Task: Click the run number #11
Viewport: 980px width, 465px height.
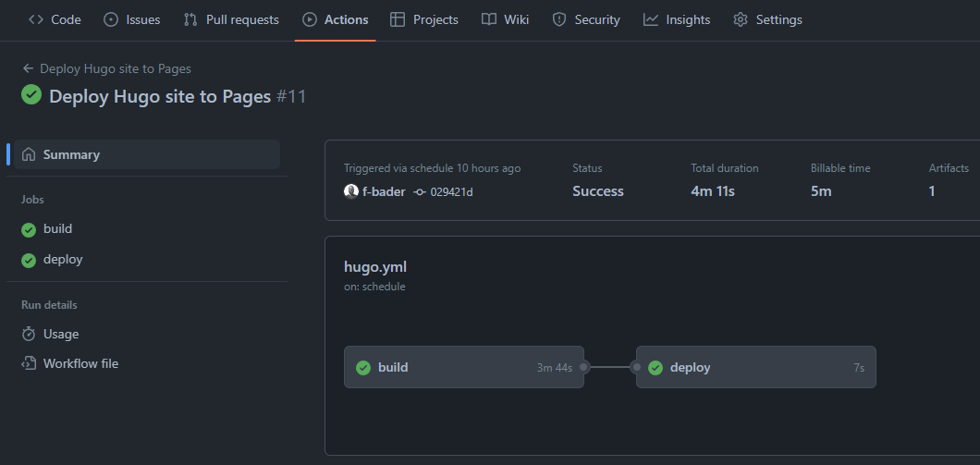Action: [291, 96]
